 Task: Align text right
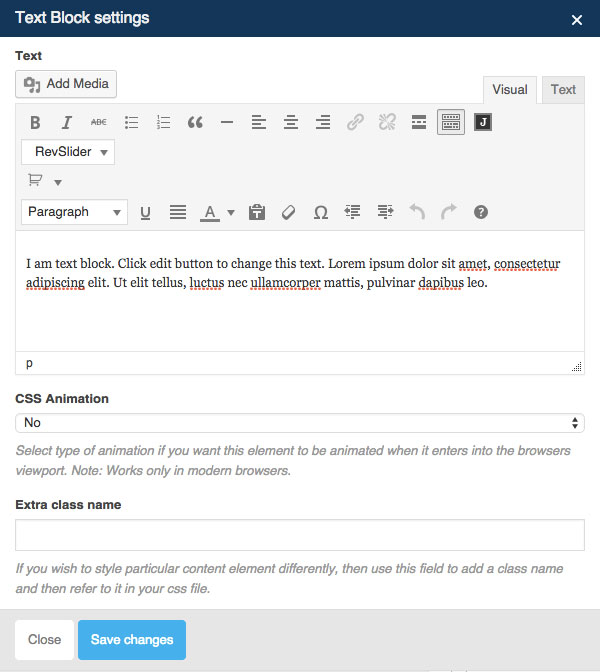(323, 123)
